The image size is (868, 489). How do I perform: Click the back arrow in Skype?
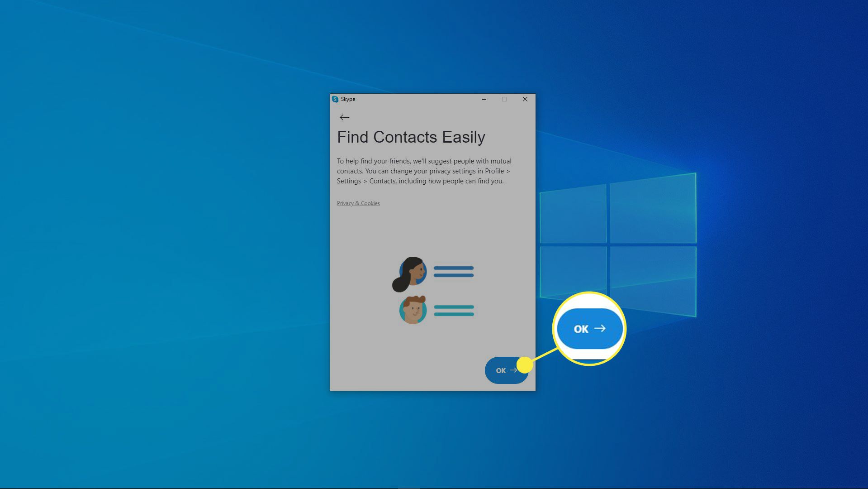click(344, 118)
